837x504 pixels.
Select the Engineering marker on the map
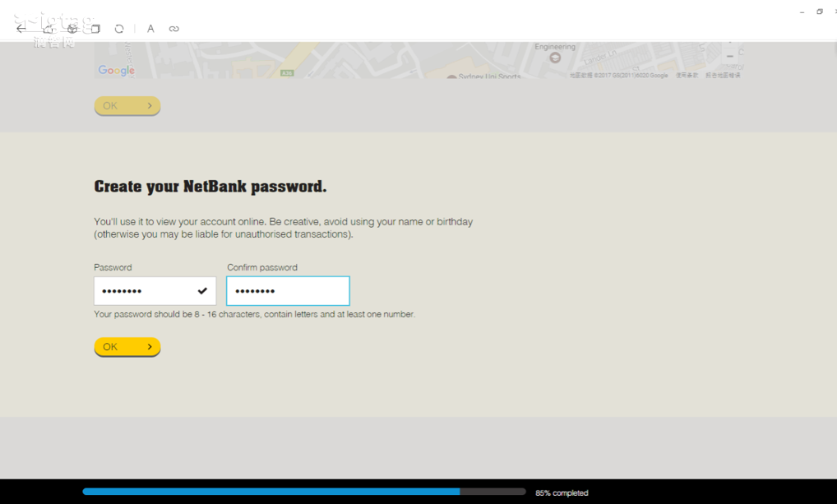pos(555,57)
